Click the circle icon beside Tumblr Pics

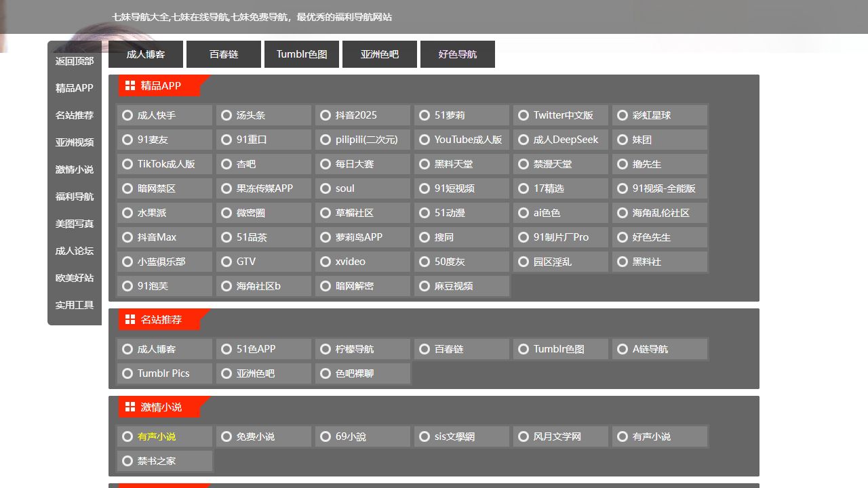pos(127,373)
